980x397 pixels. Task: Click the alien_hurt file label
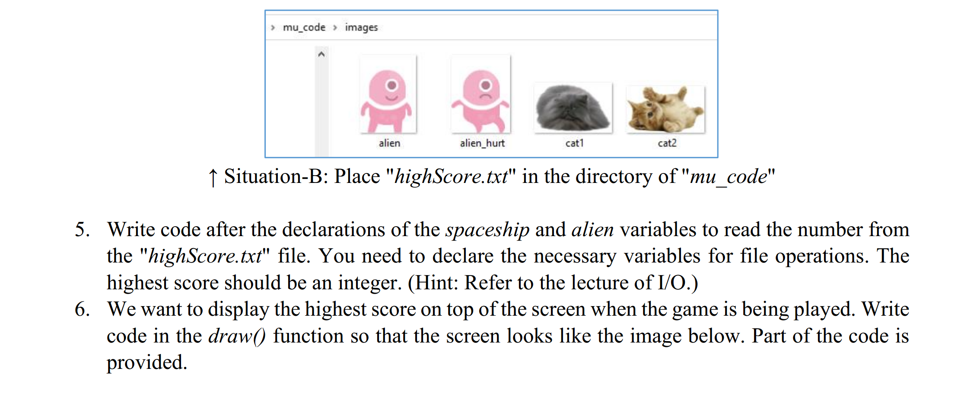click(481, 143)
